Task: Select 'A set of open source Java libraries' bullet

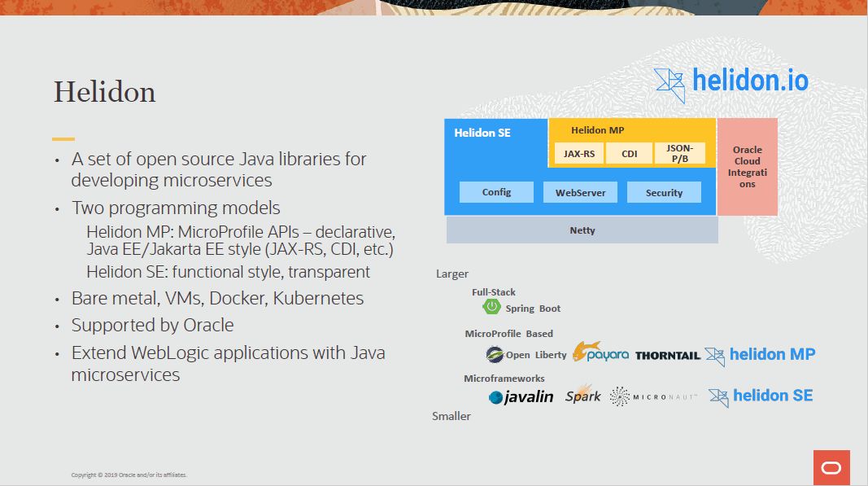Action: pyautogui.click(x=219, y=169)
